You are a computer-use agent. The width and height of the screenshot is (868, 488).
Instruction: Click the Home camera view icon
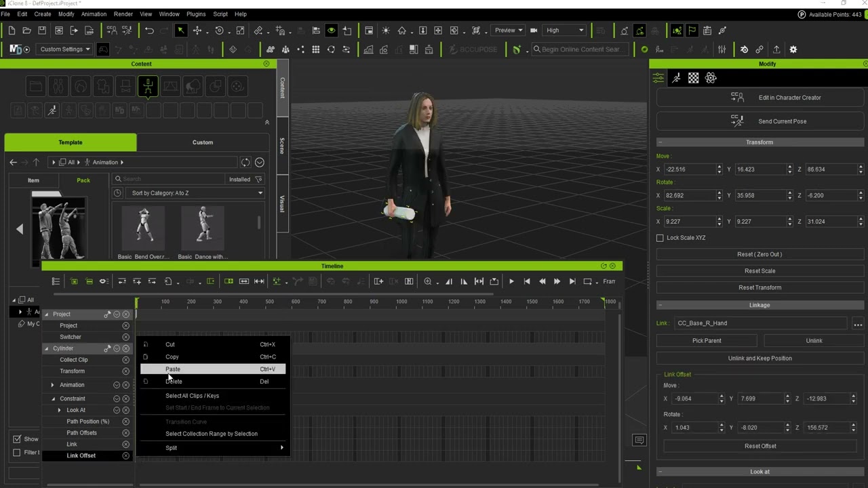click(402, 30)
